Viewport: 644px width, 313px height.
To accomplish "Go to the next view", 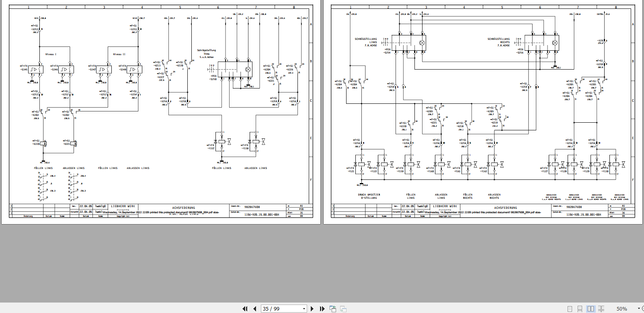I will coord(343,309).
